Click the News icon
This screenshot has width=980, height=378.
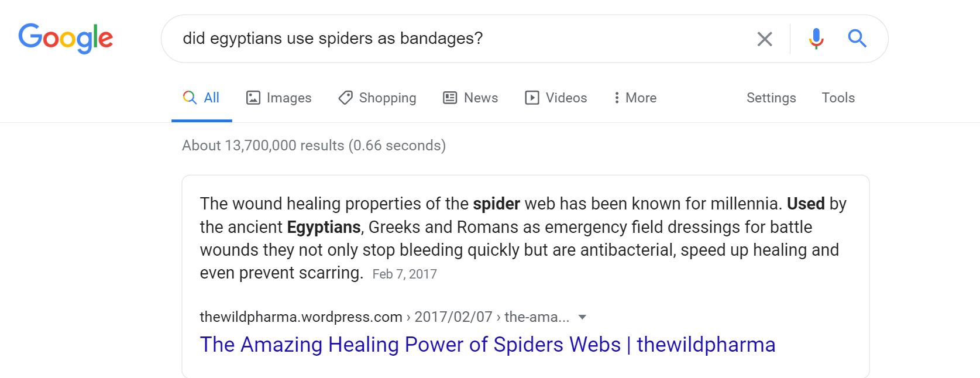[449, 98]
